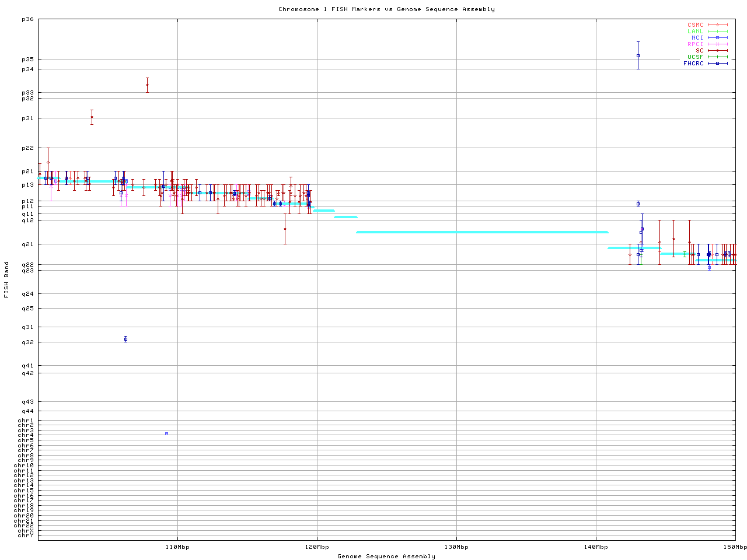Click the Genome Sequence Assembly axis title
The image size is (747, 560).
pos(386,556)
